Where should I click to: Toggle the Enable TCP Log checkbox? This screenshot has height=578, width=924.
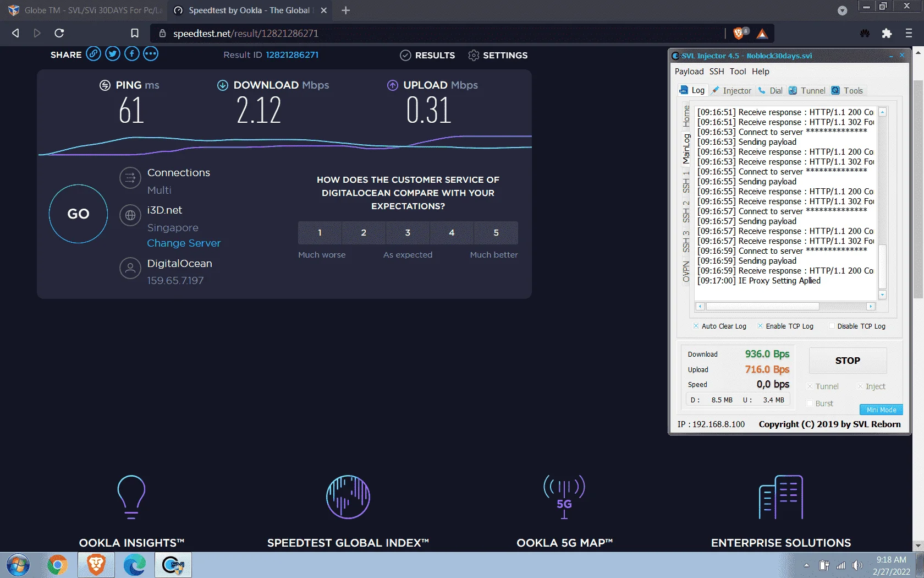point(760,326)
